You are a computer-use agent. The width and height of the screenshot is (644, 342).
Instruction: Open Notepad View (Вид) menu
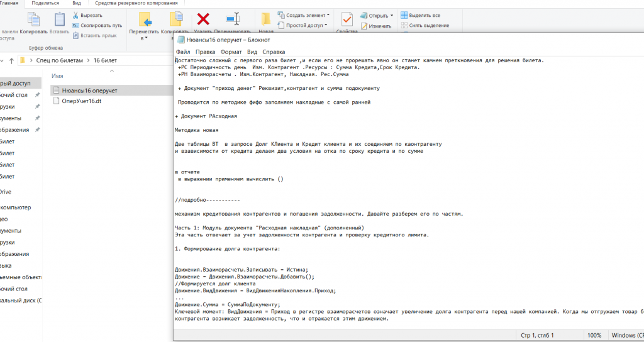pyautogui.click(x=252, y=52)
